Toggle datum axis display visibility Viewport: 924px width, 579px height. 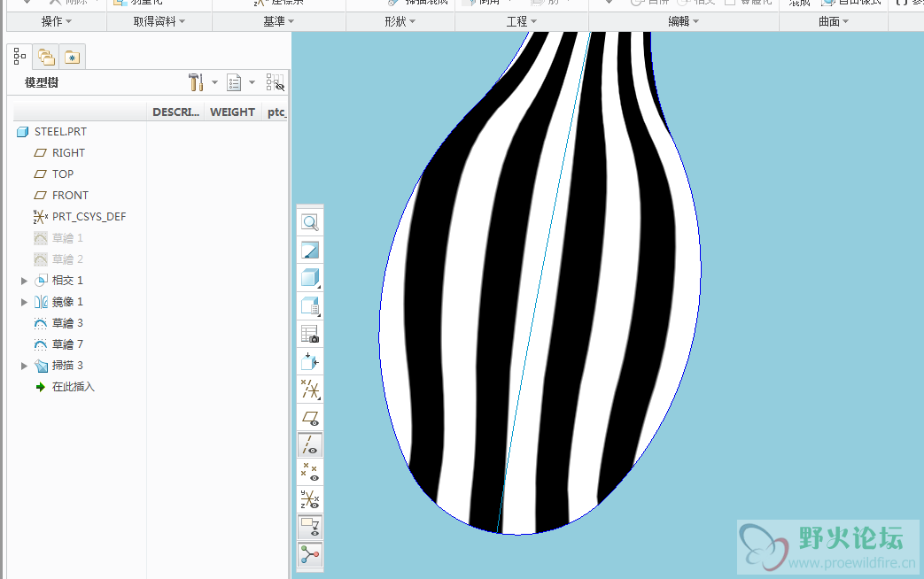click(x=310, y=444)
